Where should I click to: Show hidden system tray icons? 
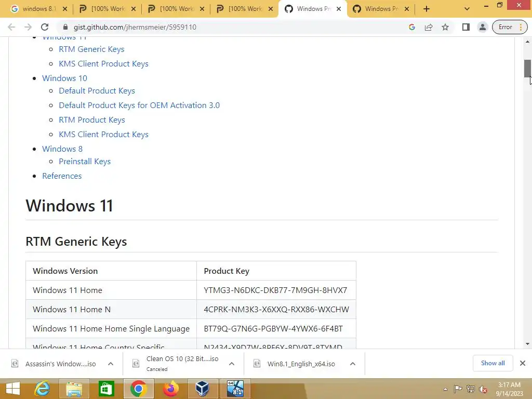[445, 389]
